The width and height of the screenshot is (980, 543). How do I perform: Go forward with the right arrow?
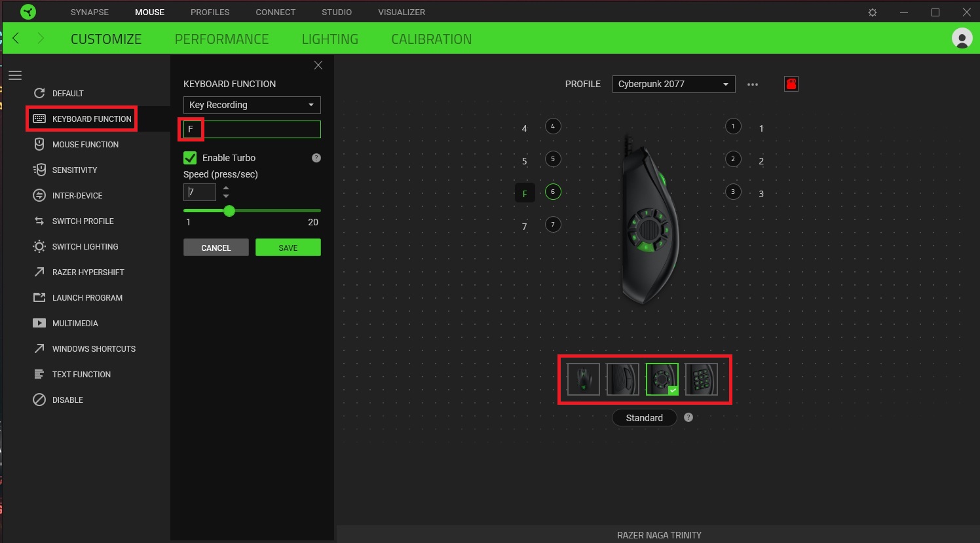41,39
